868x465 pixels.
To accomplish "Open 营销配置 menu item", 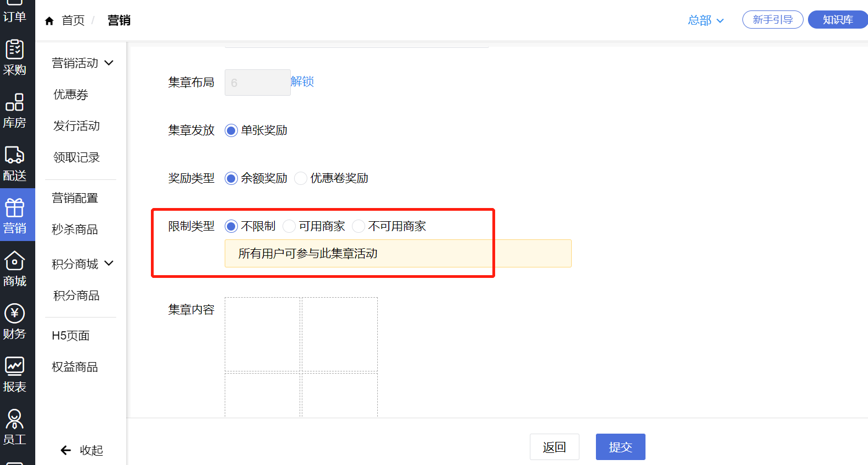I will point(75,198).
